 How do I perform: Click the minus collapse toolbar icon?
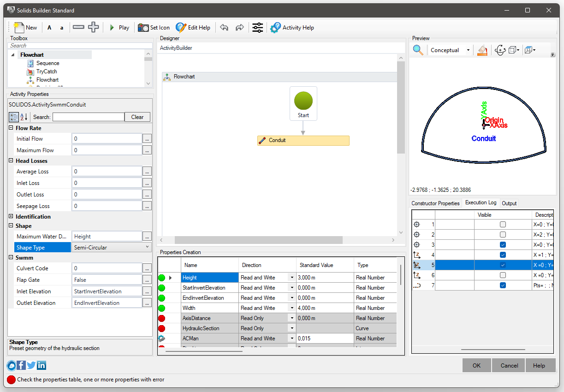[x=78, y=28]
